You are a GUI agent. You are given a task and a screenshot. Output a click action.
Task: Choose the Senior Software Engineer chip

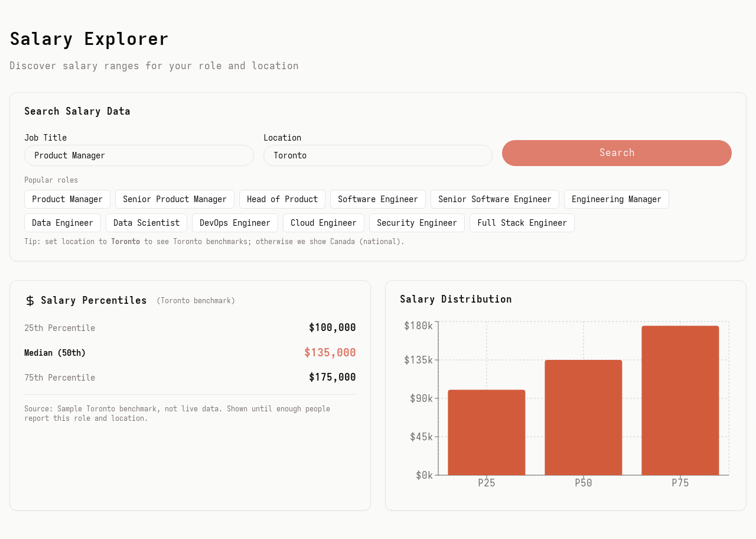coord(495,199)
